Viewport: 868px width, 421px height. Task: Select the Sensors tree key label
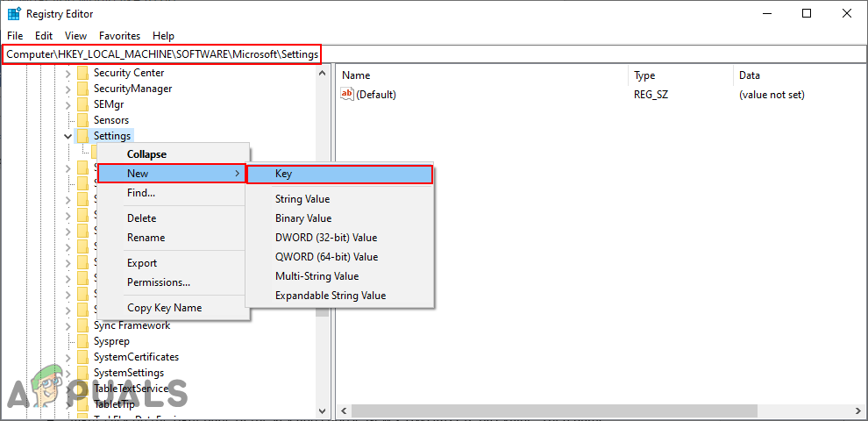111,120
